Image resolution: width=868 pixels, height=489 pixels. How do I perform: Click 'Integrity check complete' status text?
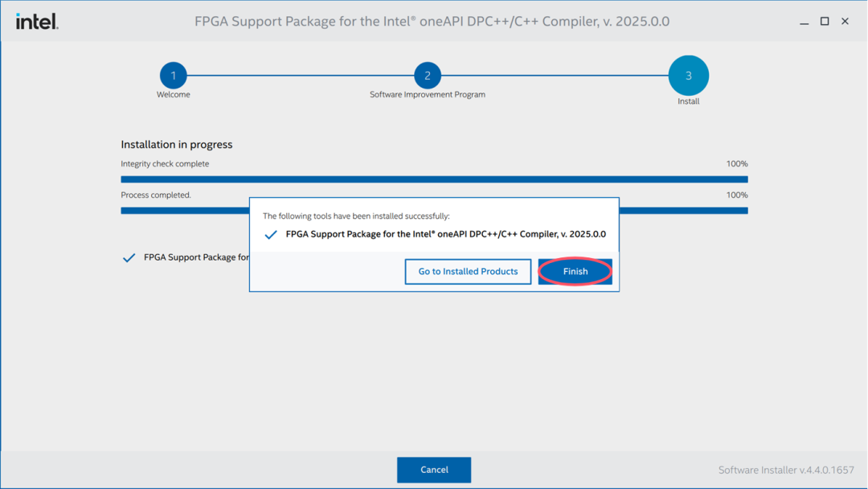pyautogui.click(x=165, y=164)
